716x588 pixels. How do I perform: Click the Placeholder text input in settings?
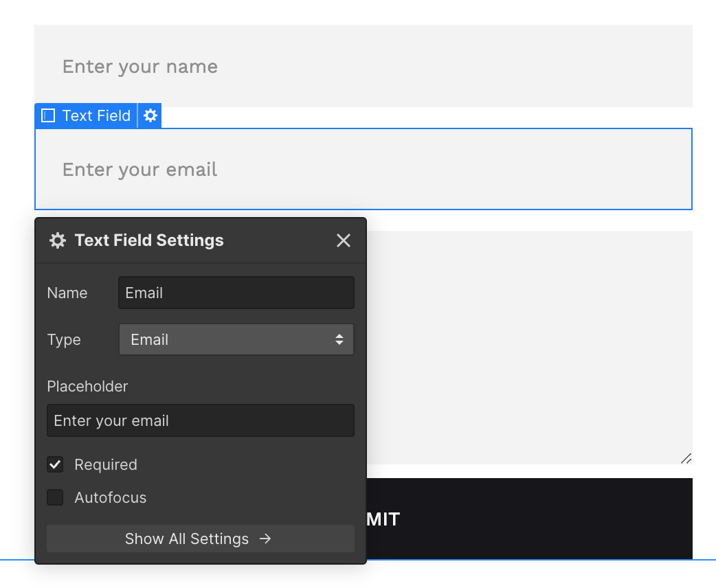coord(200,420)
